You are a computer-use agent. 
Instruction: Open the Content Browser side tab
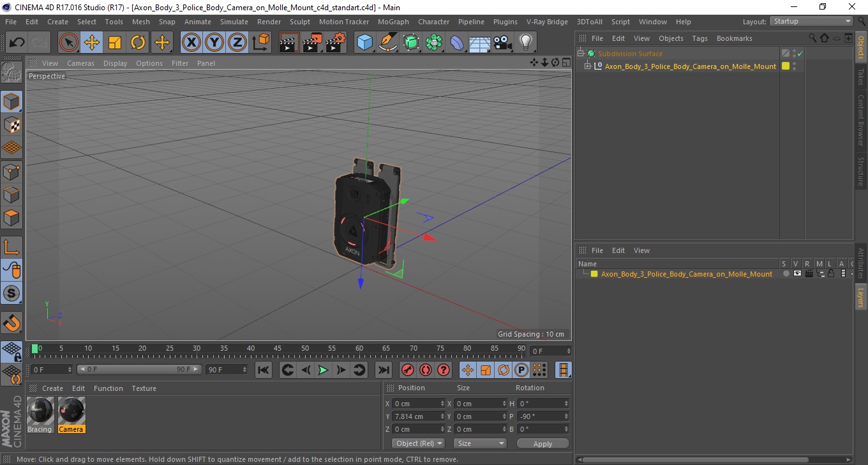point(861,121)
